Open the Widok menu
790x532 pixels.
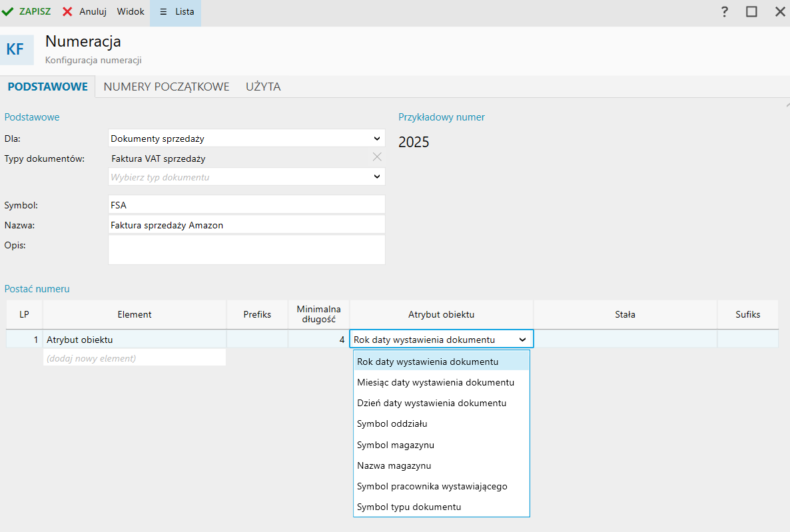coord(131,12)
